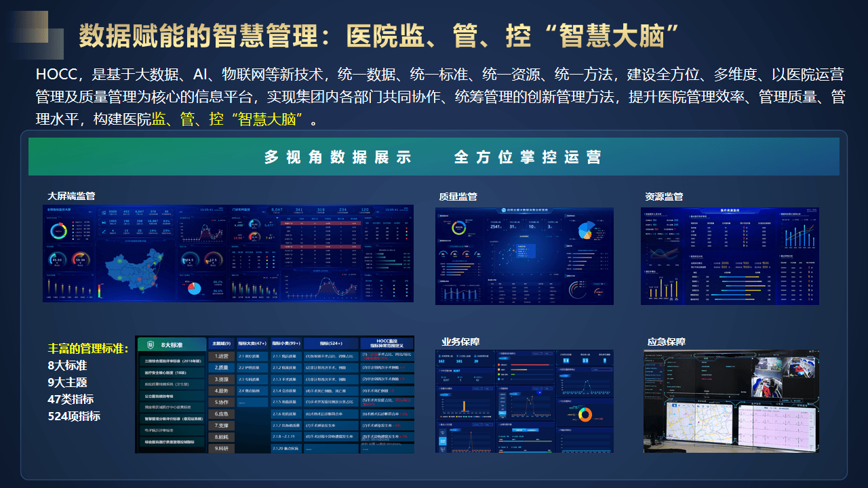The height and width of the screenshot is (488, 868).
Task: Open the 2.1 医疗质量 indicator category
Action: [x=250, y=356]
